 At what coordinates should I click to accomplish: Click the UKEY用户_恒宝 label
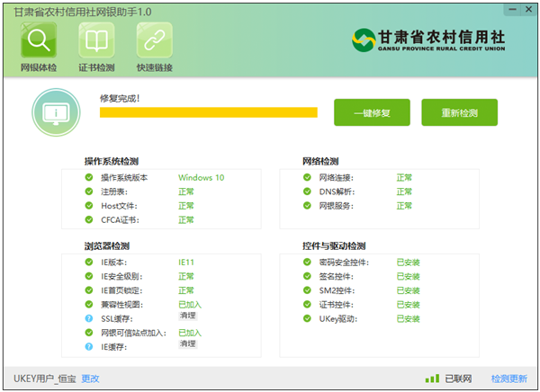(x=45, y=379)
